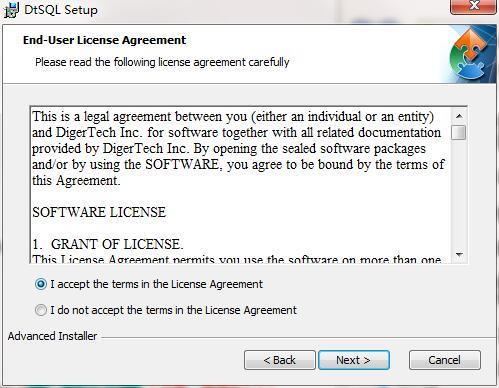The height and width of the screenshot is (388, 499).
Task: Click the 'End-User License Agreement' heading
Action: pyautogui.click(x=104, y=40)
